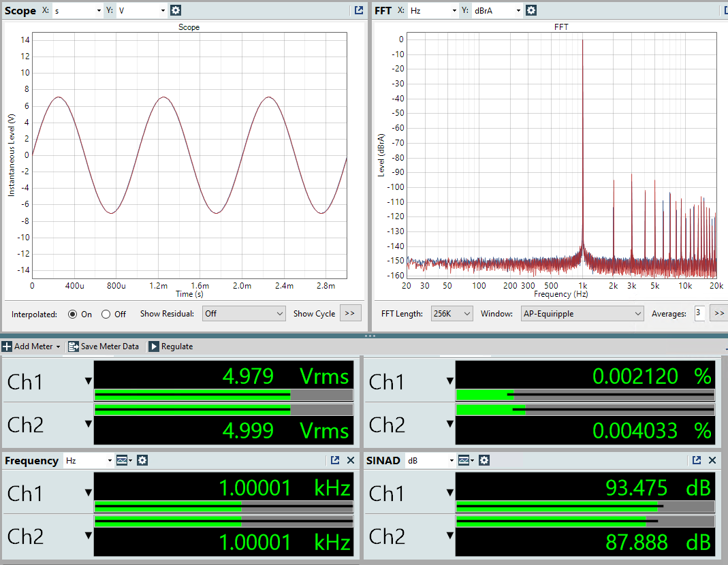Select Interpolated Off radio button
This screenshot has height=565, width=728.
106,314
